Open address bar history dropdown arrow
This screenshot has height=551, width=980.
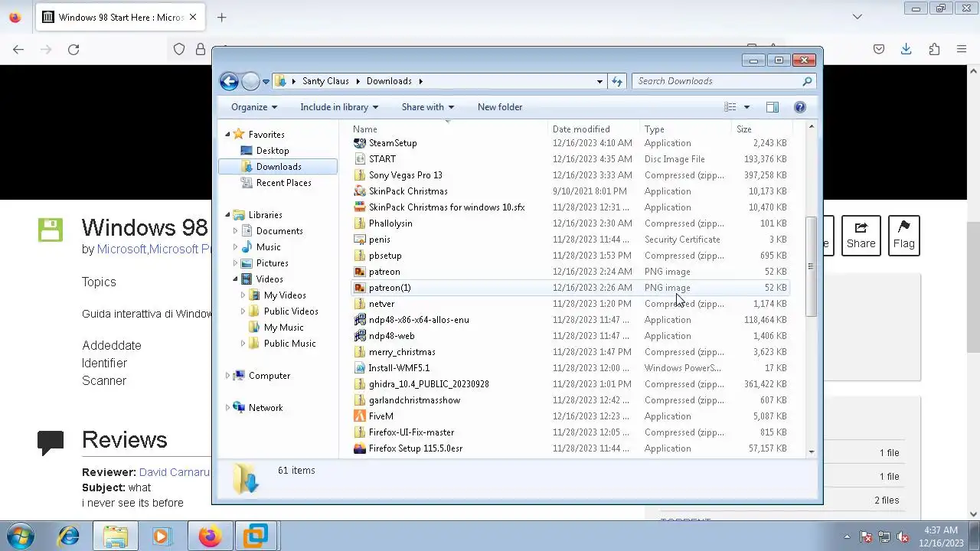pos(599,81)
